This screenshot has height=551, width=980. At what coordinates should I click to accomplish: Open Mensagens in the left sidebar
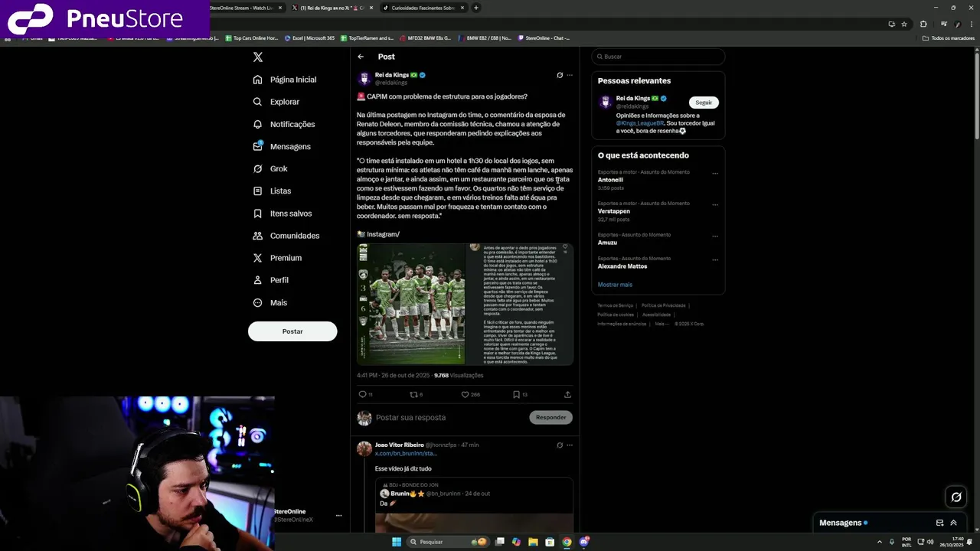pos(282,146)
